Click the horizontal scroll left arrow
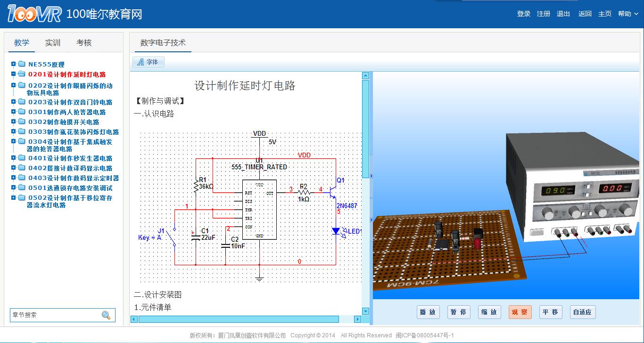The width and height of the screenshot is (644, 343). (x=134, y=319)
